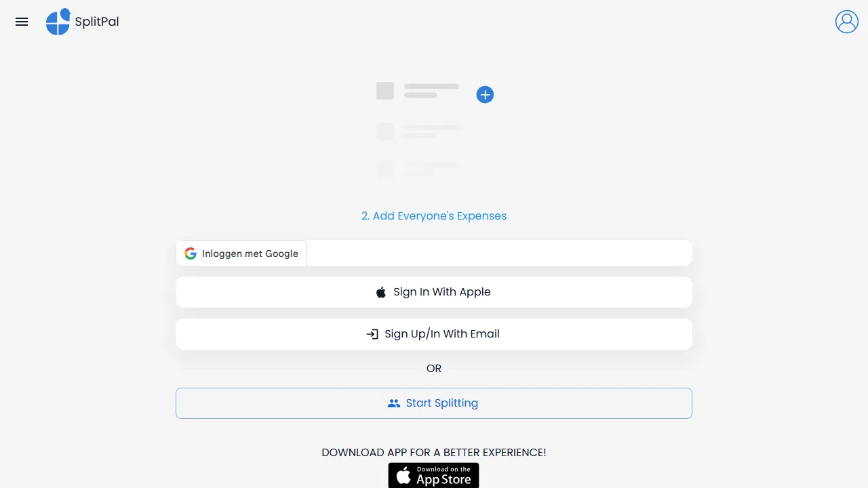Click the SplitPal title text
The height and width of the screenshot is (488, 868).
(x=97, y=22)
